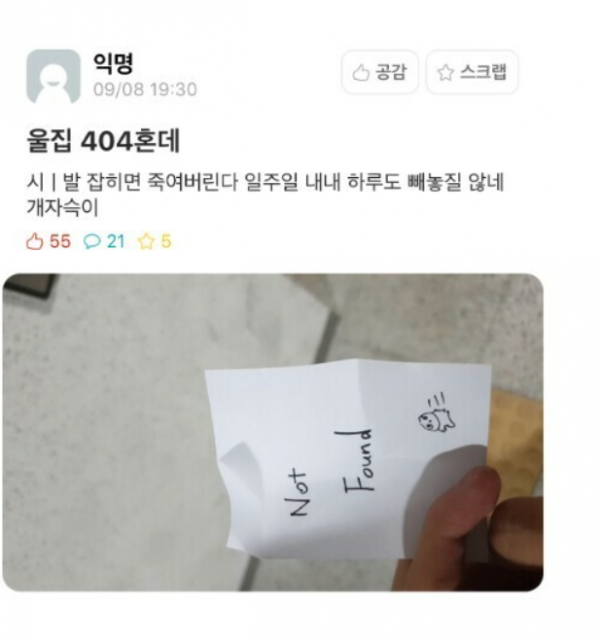Click the handwritten word Not in the photo
The height and width of the screenshot is (642, 600).
click(298, 493)
